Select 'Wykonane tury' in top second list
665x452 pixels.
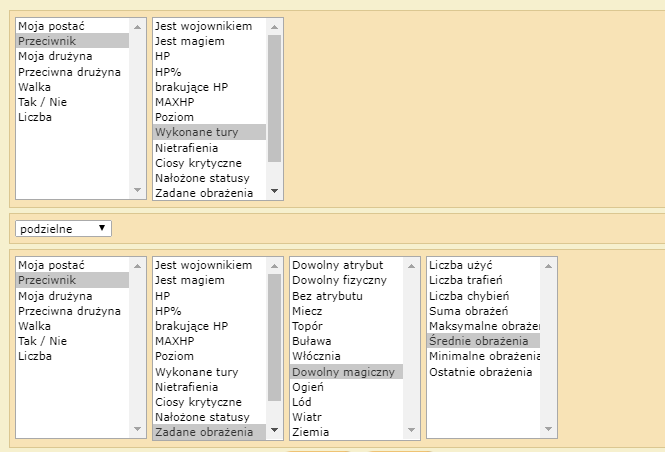[x=210, y=132]
